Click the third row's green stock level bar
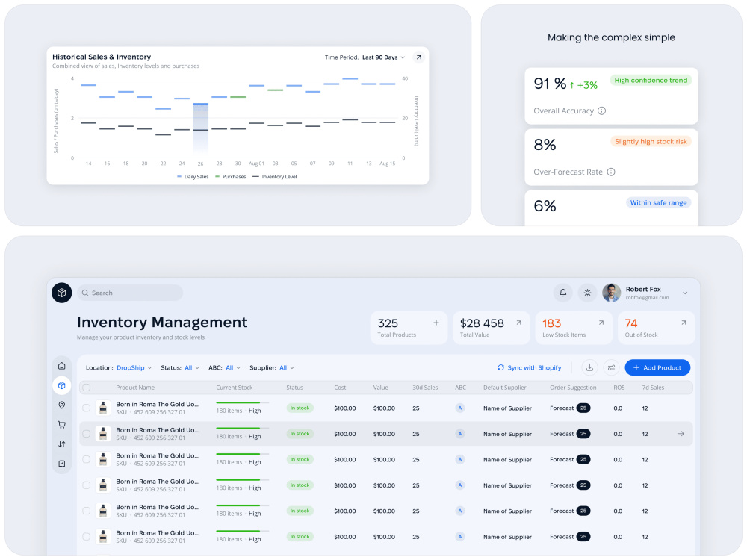Image resolution: width=747 pixels, height=560 pixels. tap(238, 454)
